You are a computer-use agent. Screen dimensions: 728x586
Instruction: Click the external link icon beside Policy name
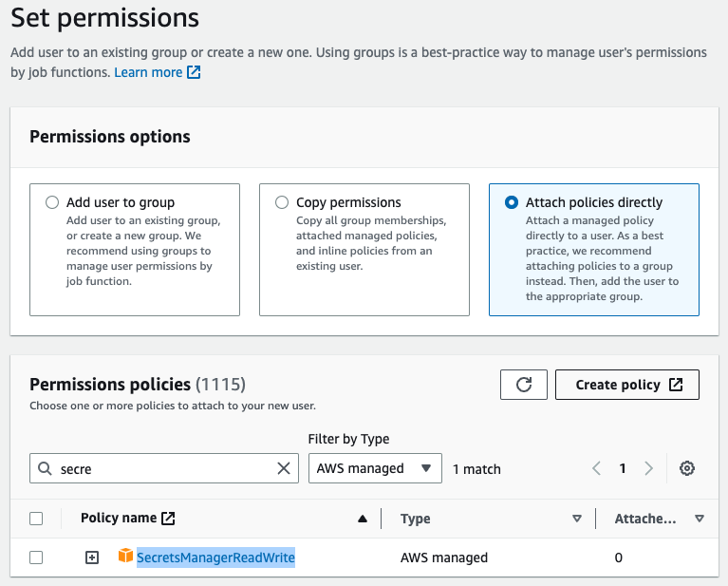168,519
